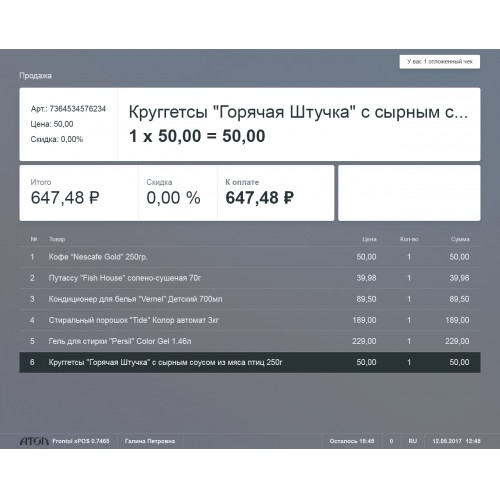Select row 4 Стиральный порошок "Tide"
This screenshot has width=500, height=500.
[x=250, y=320]
